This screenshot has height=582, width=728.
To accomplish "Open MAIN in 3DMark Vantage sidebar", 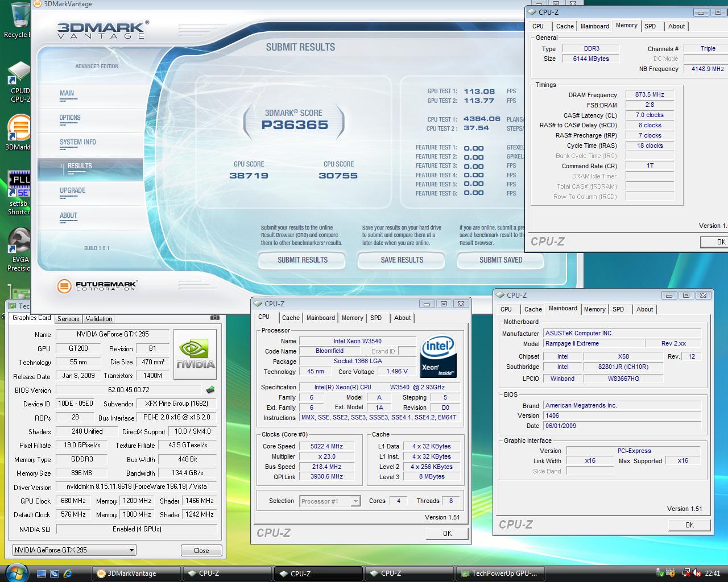I will point(67,93).
